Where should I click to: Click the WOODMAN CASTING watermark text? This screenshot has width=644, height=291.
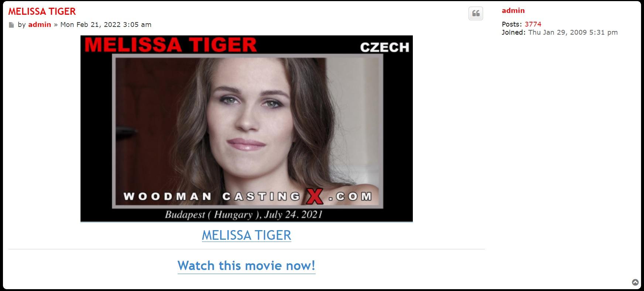pyautogui.click(x=211, y=196)
